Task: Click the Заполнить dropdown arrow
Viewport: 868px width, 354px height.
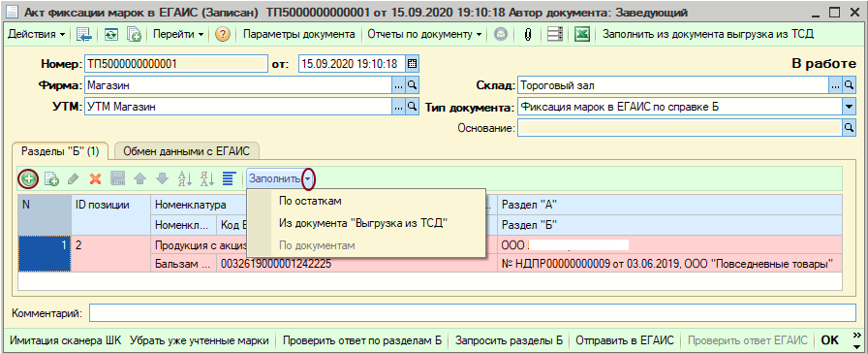Action: 309,178
